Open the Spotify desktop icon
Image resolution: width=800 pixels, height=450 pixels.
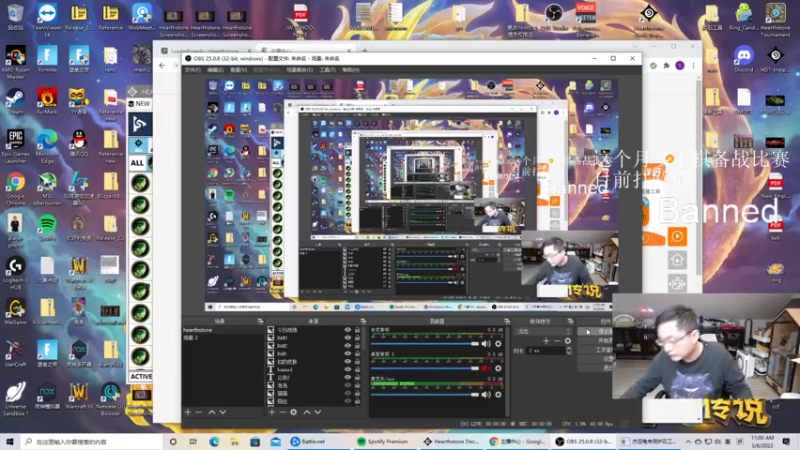point(47,228)
